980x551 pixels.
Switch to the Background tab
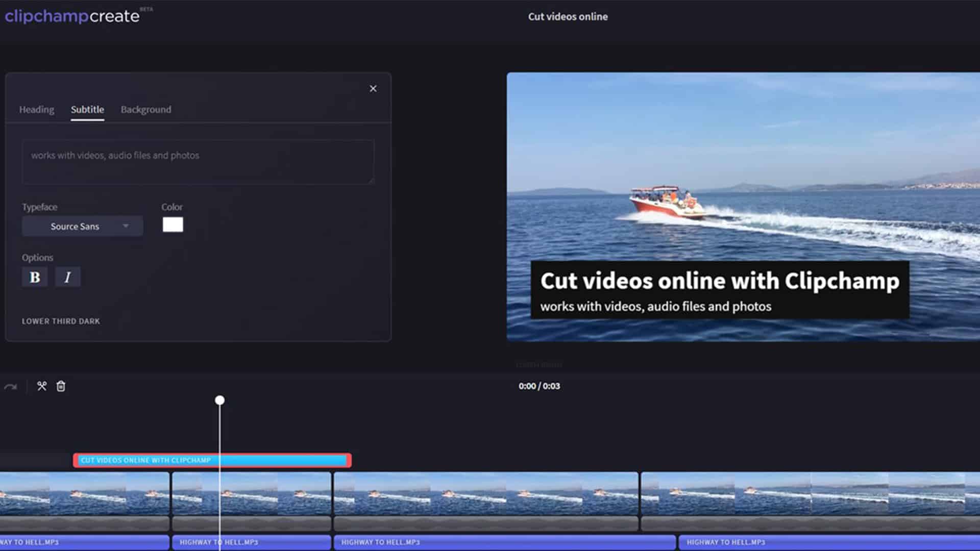click(146, 110)
